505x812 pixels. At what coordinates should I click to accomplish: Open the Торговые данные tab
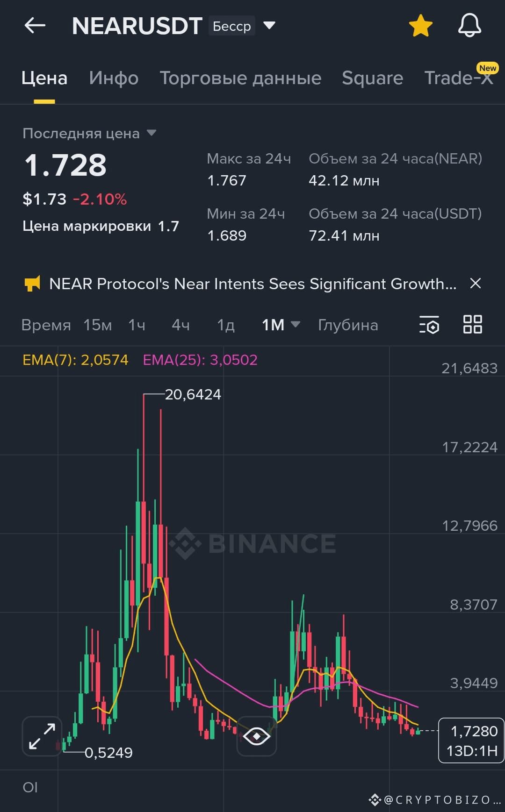coord(240,78)
